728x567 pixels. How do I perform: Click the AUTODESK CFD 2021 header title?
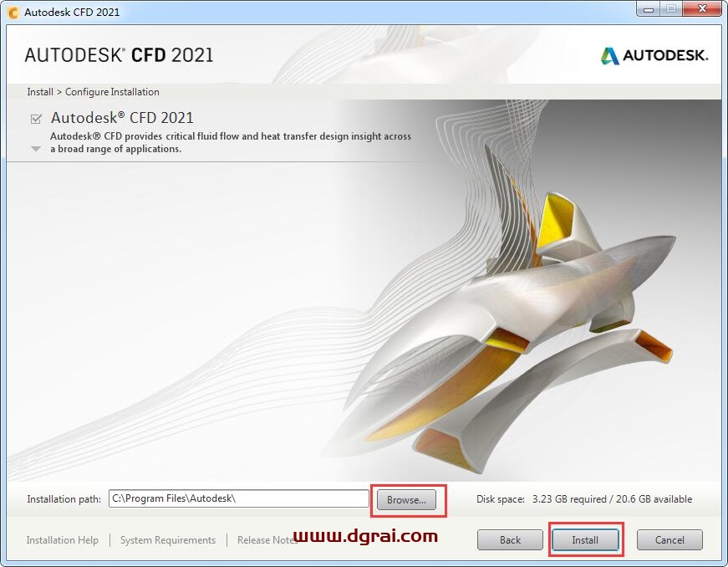click(119, 55)
